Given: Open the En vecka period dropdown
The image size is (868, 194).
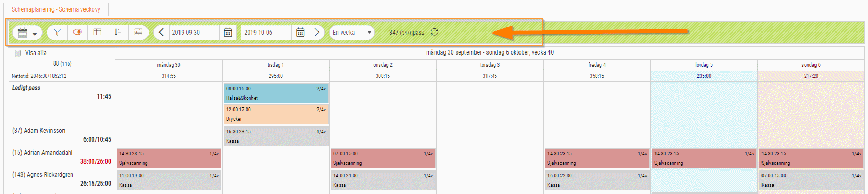Looking at the screenshot, I should click(x=352, y=33).
